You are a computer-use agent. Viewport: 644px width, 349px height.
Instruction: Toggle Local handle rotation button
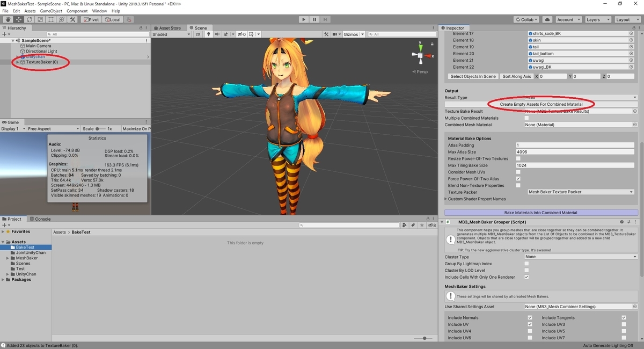tap(112, 19)
